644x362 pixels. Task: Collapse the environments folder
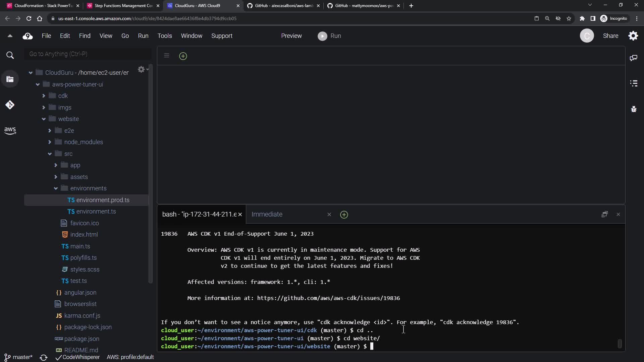click(56, 188)
